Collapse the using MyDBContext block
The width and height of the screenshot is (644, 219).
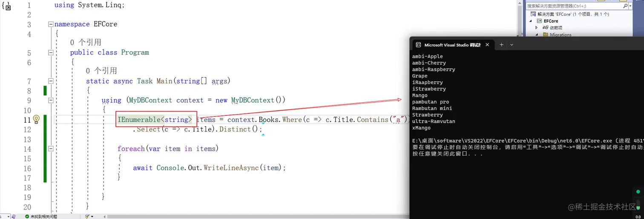coord(51,101)
